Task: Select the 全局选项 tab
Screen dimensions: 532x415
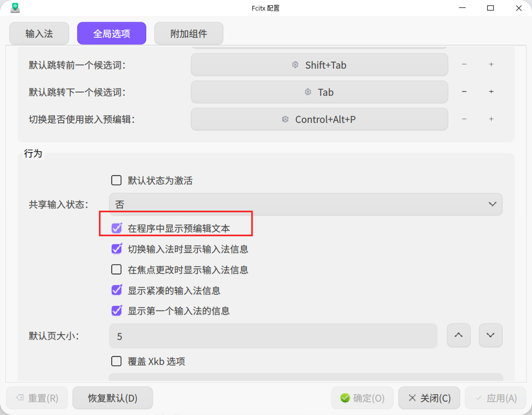Action: point(112,34)
